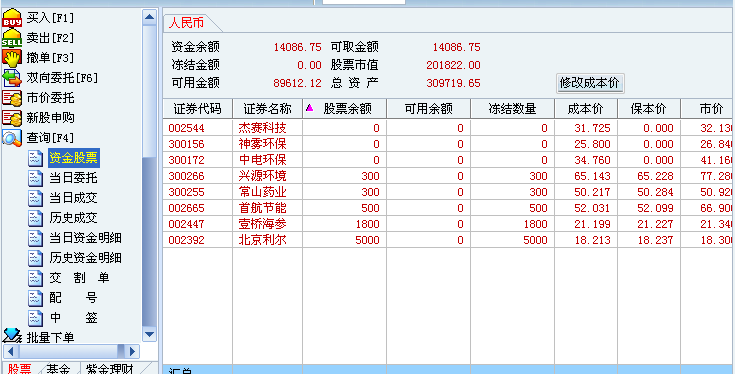
Task: Switch to the 人民币 tab
Action: pyautogui.click(x=186, y=23)
